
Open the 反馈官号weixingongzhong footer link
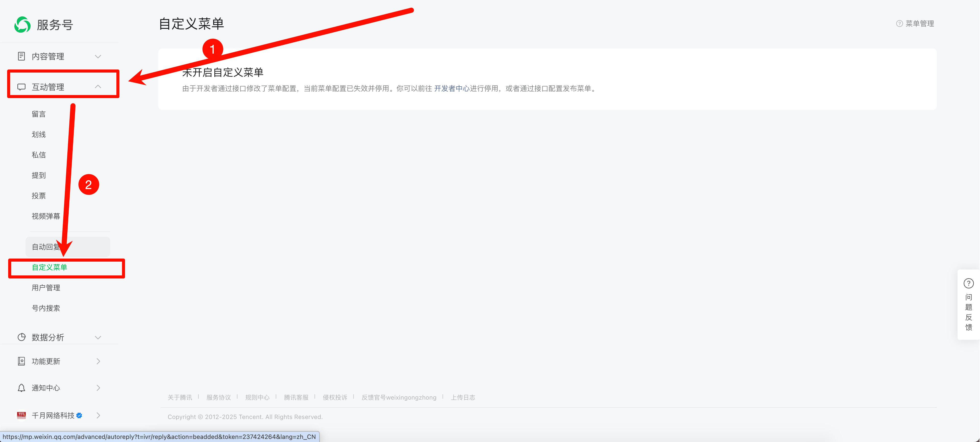click(399, 398)
